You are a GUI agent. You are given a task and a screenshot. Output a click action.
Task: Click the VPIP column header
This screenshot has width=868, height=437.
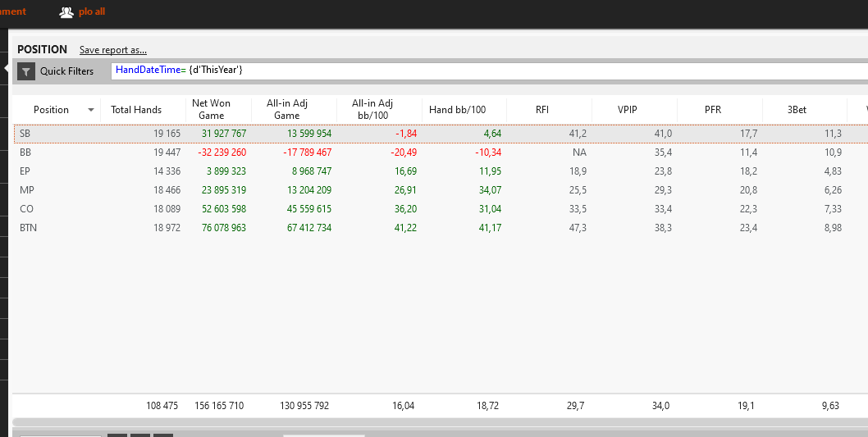pyautogui.click(x=627, y=110)
